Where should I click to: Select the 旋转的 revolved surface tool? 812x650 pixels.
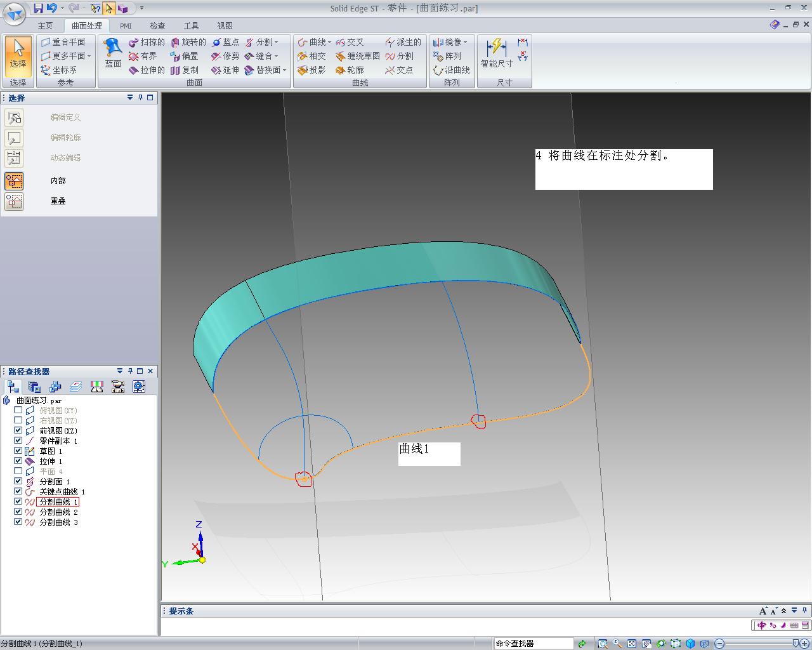point(188,42)
